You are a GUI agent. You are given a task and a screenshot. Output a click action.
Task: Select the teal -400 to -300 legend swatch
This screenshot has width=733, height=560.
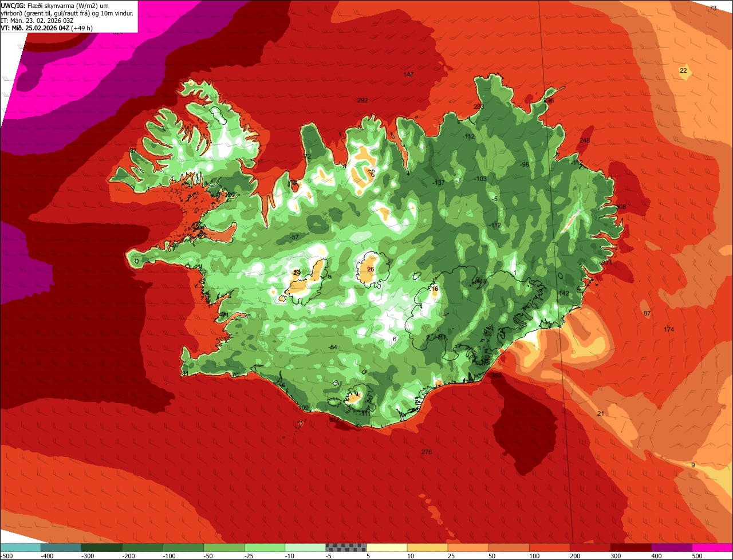pyautogui.click(x=61, y=547)
